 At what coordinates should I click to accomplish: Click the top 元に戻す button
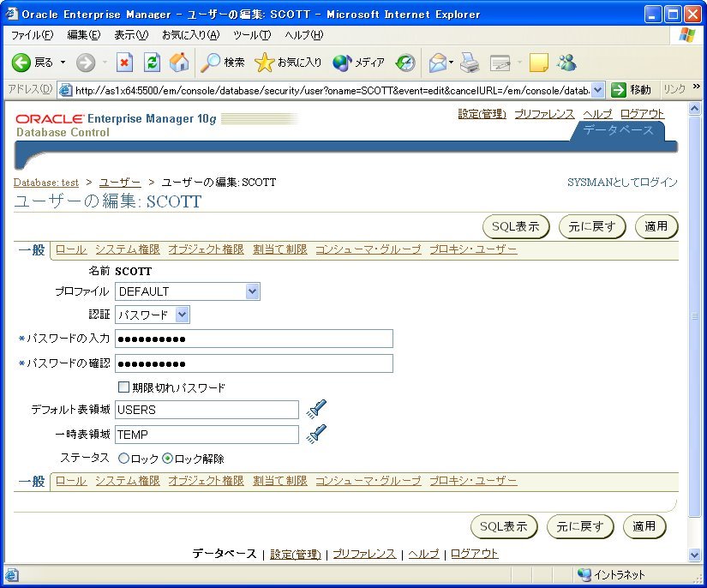pyautogui.click(x=592, y=226)
